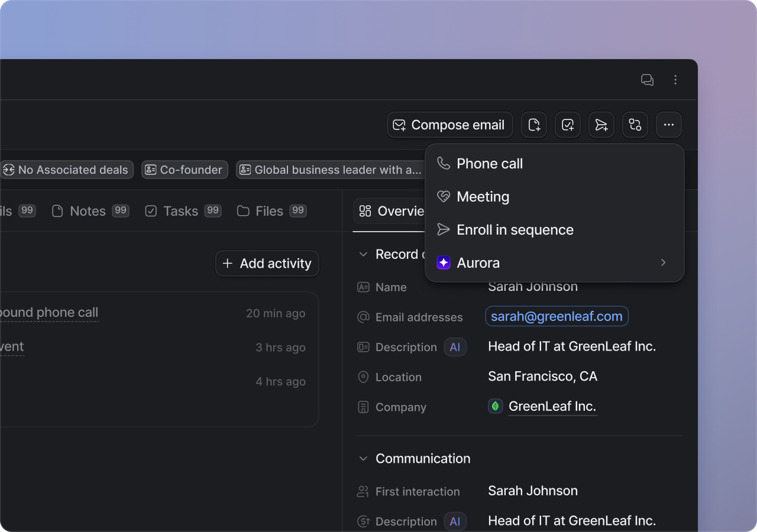Open the sarah@greenleaf.com email link

(557, 316)
